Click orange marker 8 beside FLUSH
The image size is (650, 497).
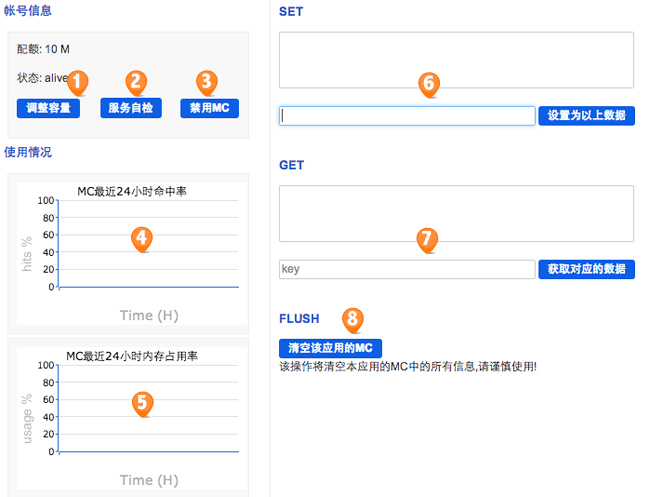pyautogui.click(x=352, y=319)
